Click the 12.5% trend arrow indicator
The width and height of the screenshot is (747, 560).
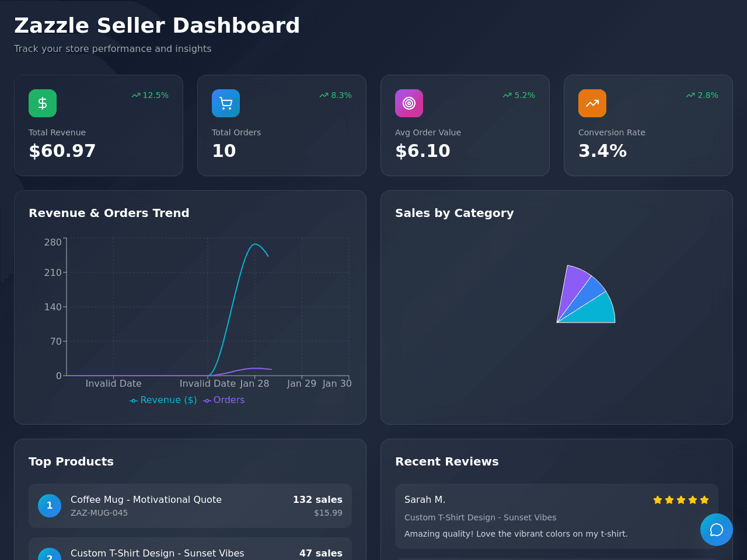pos(150,95)
